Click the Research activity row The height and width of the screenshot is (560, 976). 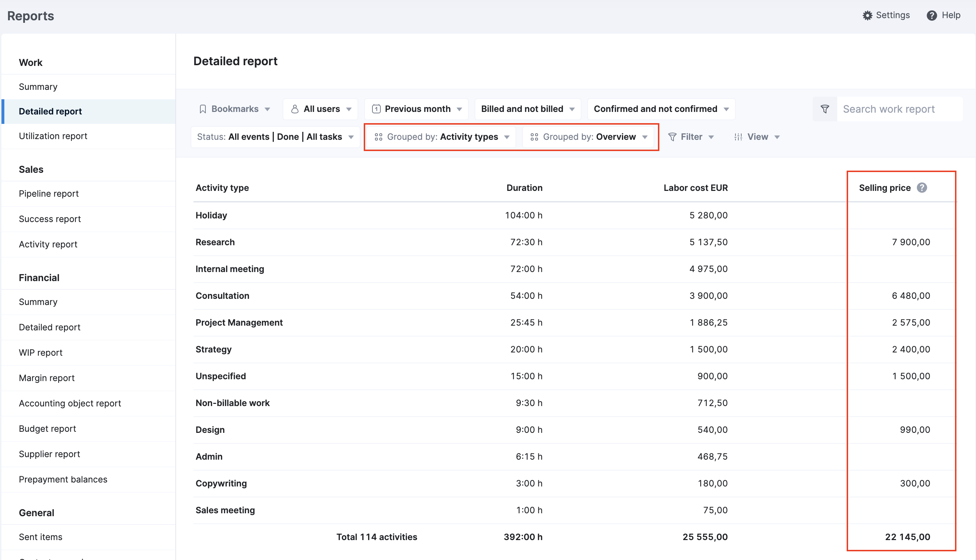[575, 243]
